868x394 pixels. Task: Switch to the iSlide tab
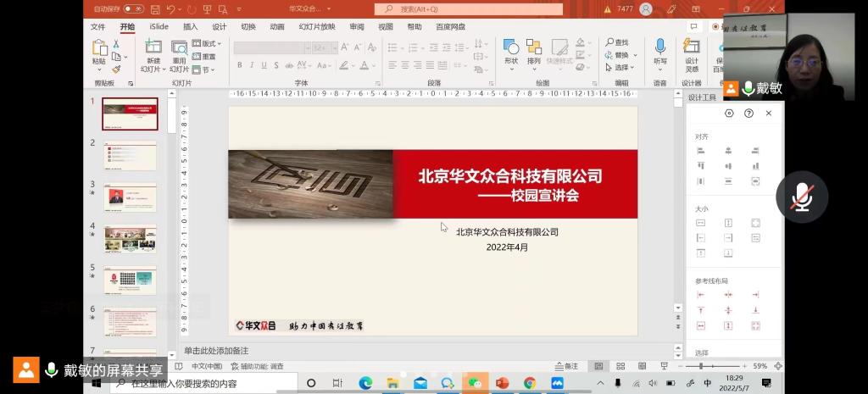pyautogui.click(x=159, y=26)
